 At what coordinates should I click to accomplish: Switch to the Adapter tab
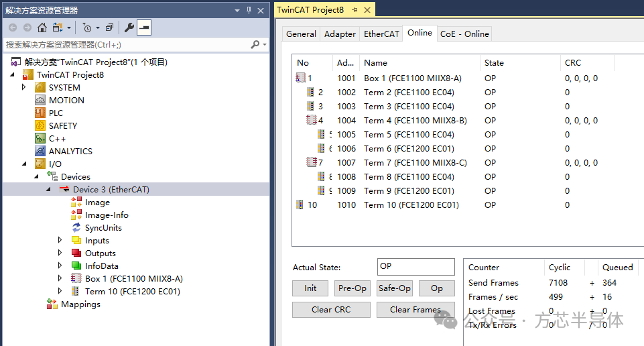[x=340, y=34]
